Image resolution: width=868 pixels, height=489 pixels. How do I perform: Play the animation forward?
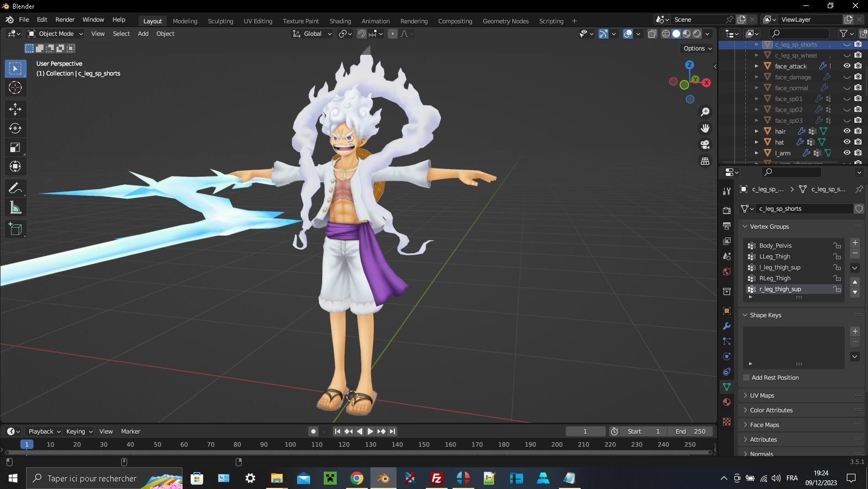tap(370, 431)
